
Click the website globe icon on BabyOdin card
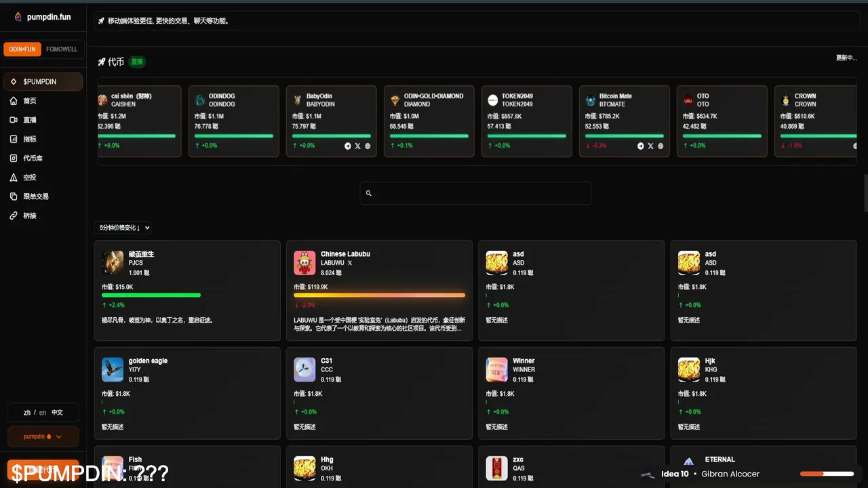pyautogui.click(x=368, y=146)
